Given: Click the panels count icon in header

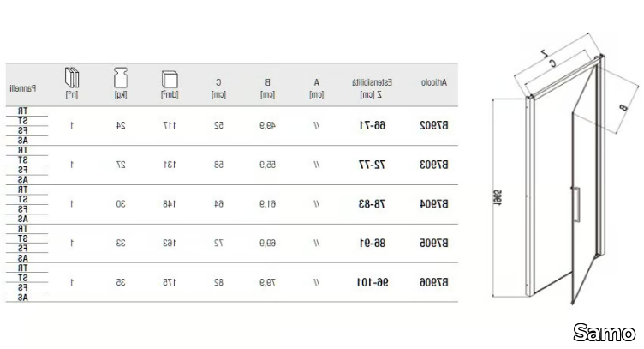Looking at the screenshot, I should tap(72, 78).
